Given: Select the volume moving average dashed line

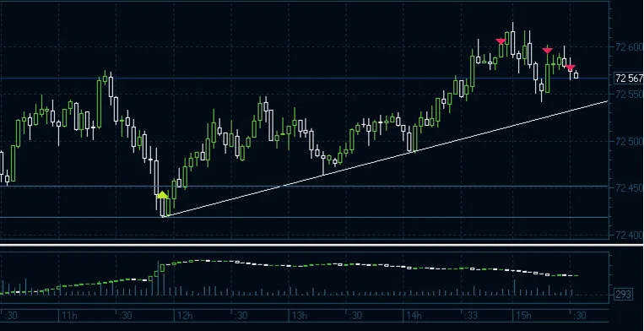Looking at the screenshot, I should tap(290, 276).
